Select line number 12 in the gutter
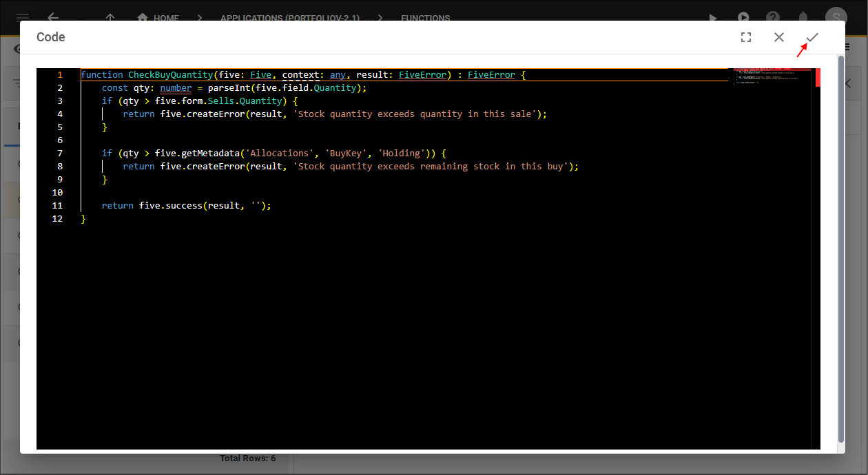868x475 pixels. coord(59,218)
